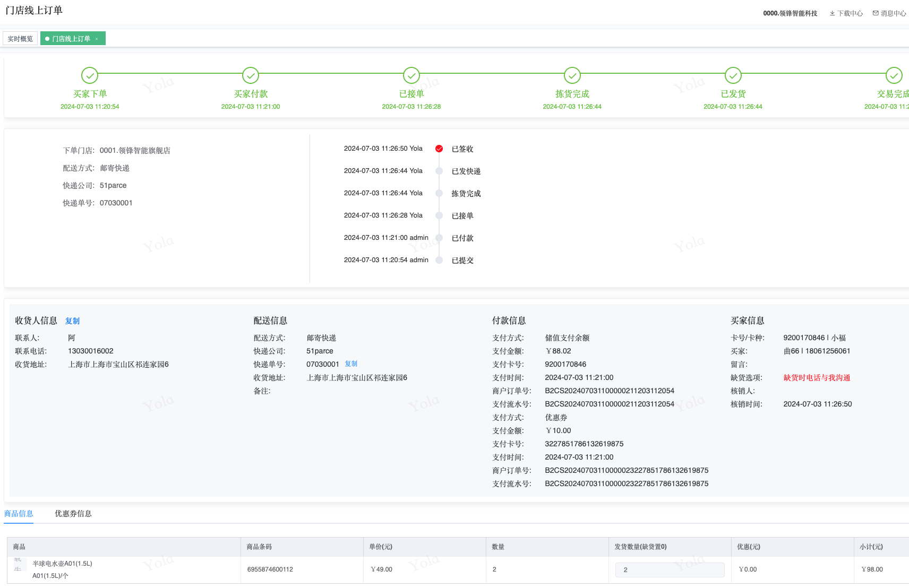909x588 pixels.
Task: Close the 门店线上订单 tab
Action: click(x=97, y=39)
